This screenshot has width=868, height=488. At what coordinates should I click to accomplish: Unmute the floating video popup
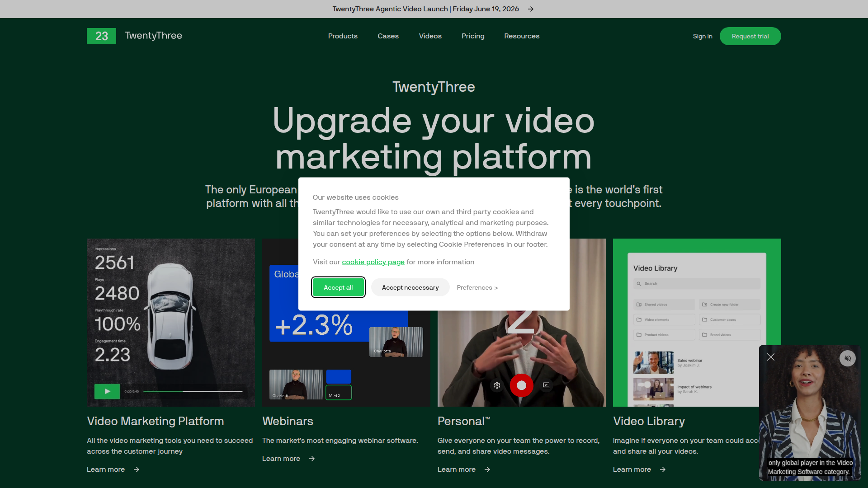click(848, 358)
